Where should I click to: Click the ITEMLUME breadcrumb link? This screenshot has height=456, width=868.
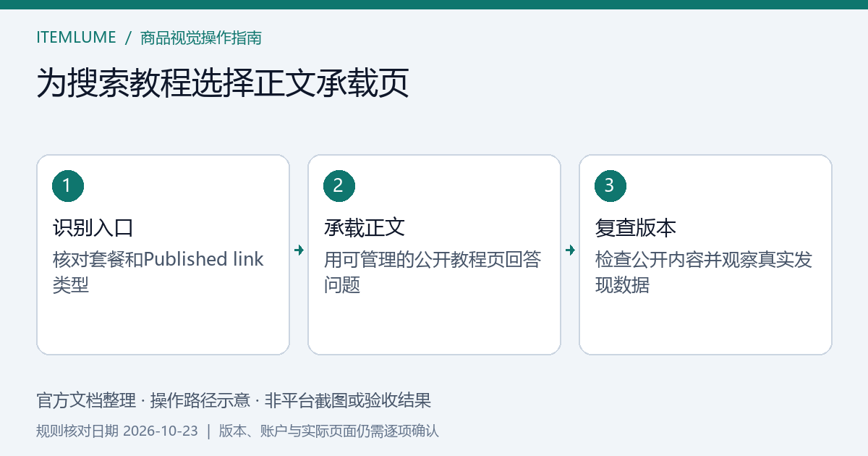75,38
